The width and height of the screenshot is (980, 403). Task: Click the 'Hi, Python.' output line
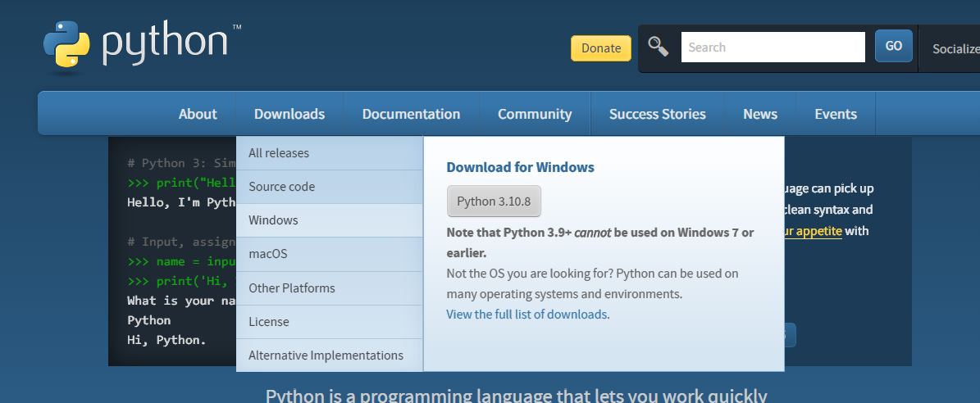[x=166, y=340]
